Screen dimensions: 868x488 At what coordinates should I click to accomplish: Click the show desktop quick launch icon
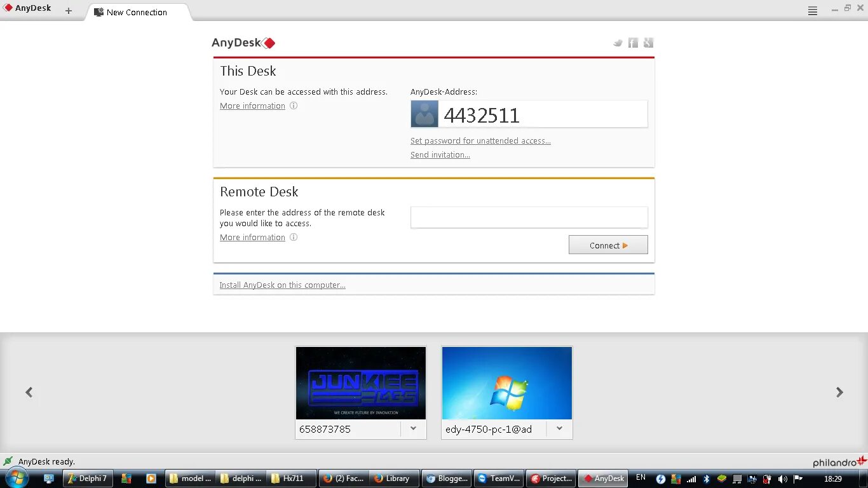49,478
